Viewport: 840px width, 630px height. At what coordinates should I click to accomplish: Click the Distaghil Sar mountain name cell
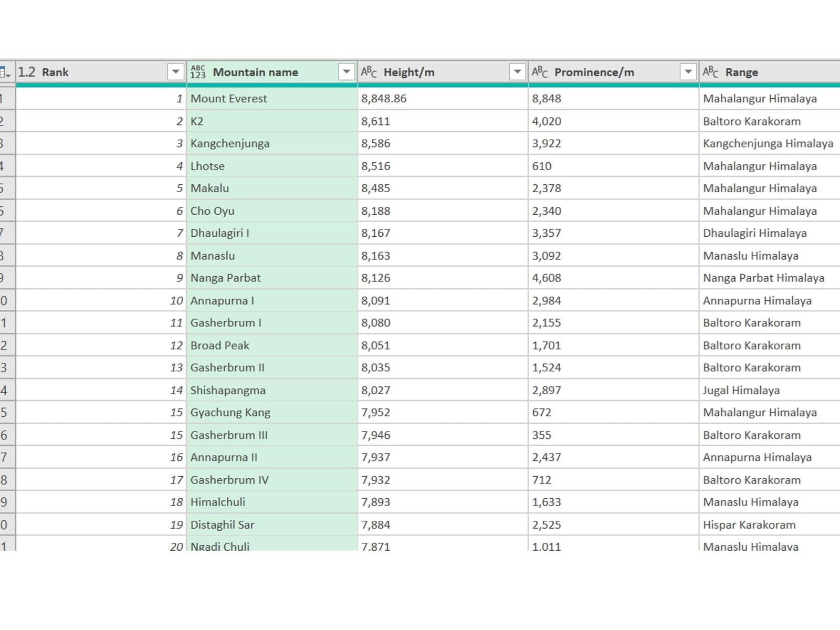[223, 524]
